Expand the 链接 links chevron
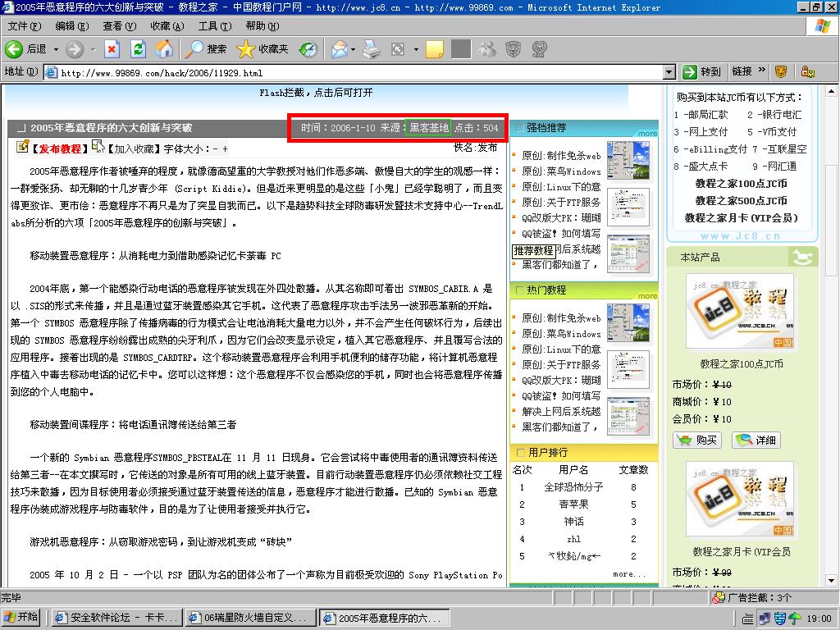The width and height of the screenshot is (840, 630). (762, 71)
